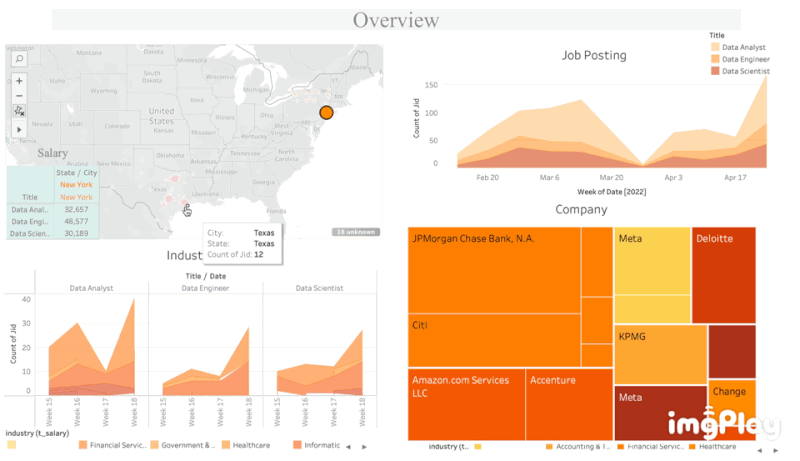Click Healthcare swatch in bottom-left legend

pos(227,445)
